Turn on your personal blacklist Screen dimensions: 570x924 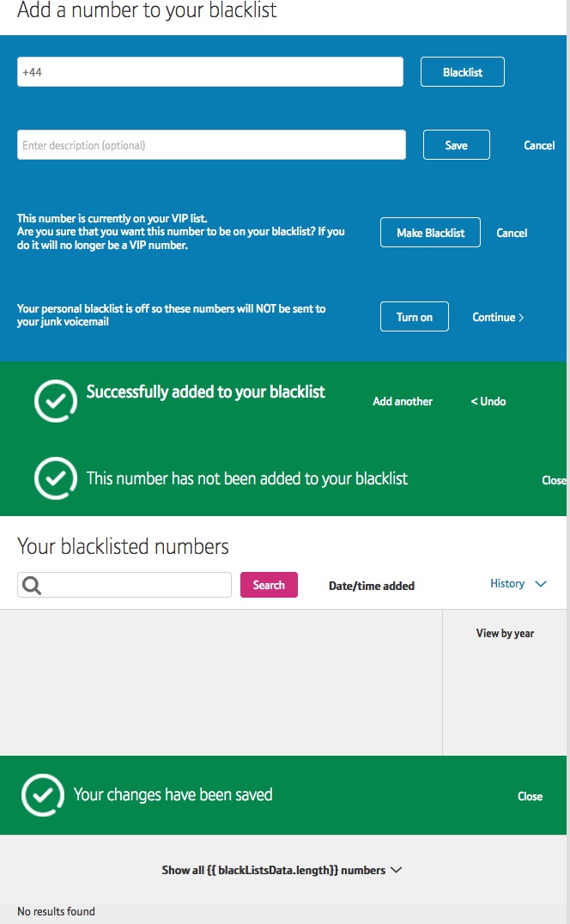(414, 316)
